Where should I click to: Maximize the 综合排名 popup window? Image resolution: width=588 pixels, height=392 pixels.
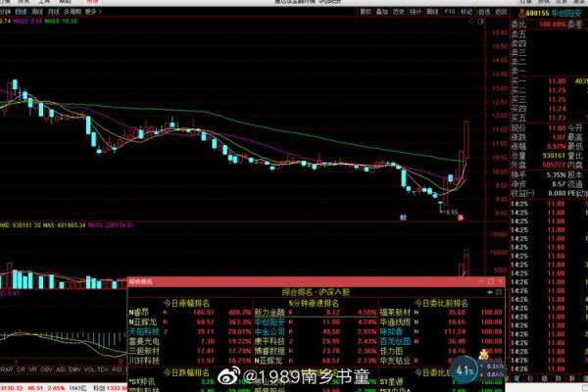click(x=491, y=281)
